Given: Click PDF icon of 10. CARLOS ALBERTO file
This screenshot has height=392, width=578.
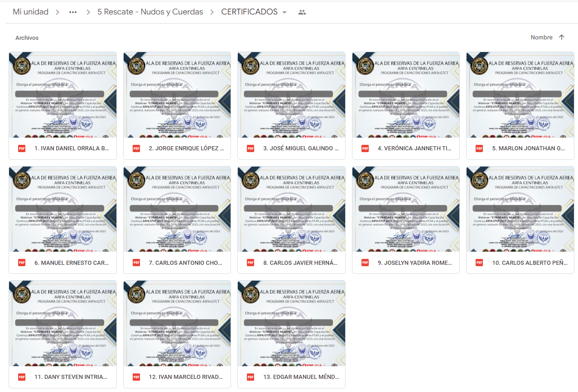Looking at the screenshot, I should tap(479, 263).
